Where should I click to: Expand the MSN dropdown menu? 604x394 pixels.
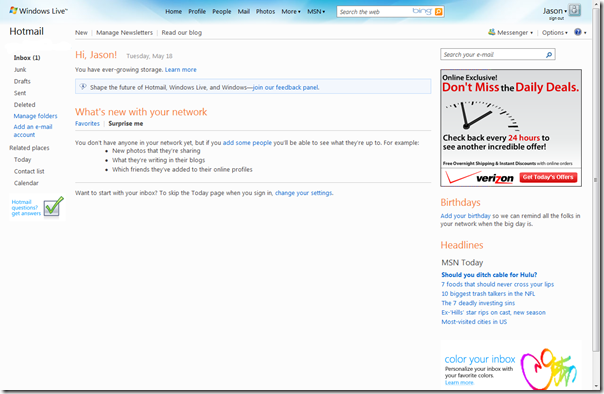[316, 12]
